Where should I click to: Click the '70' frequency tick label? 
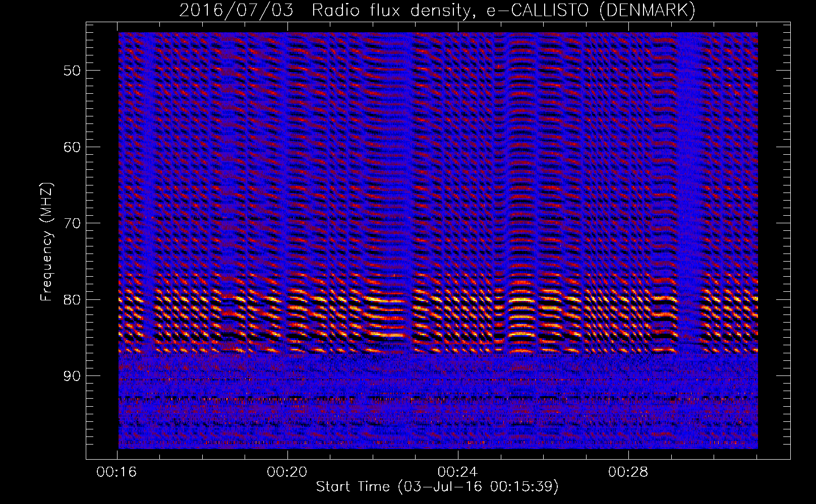(x=72, y=223)
